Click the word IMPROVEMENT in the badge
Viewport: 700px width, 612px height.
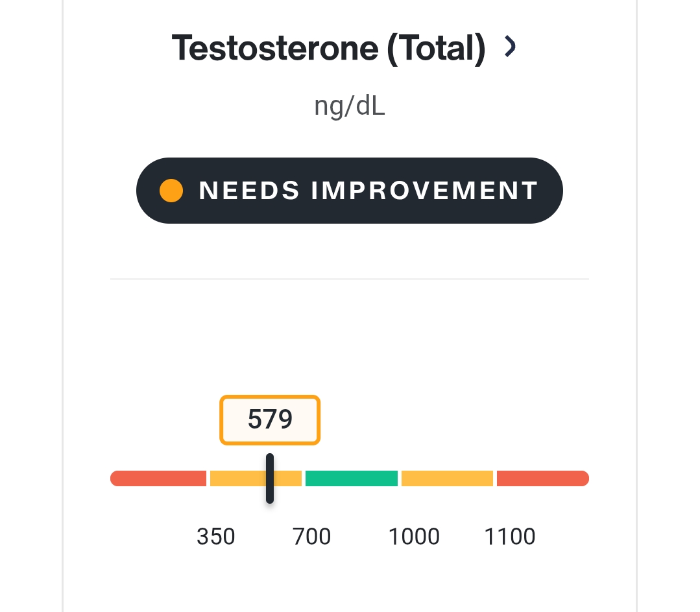point(425,191)
